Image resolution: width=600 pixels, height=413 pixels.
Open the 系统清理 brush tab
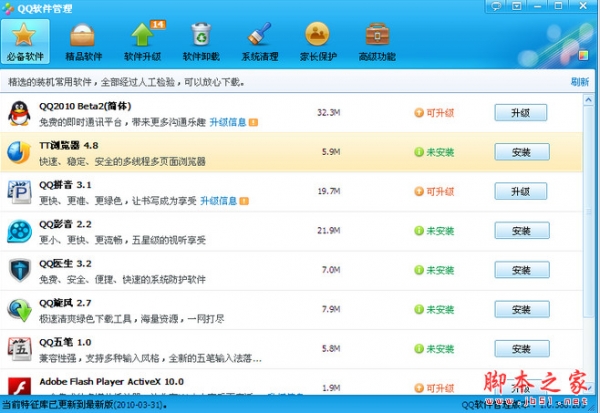click(260, 41)
